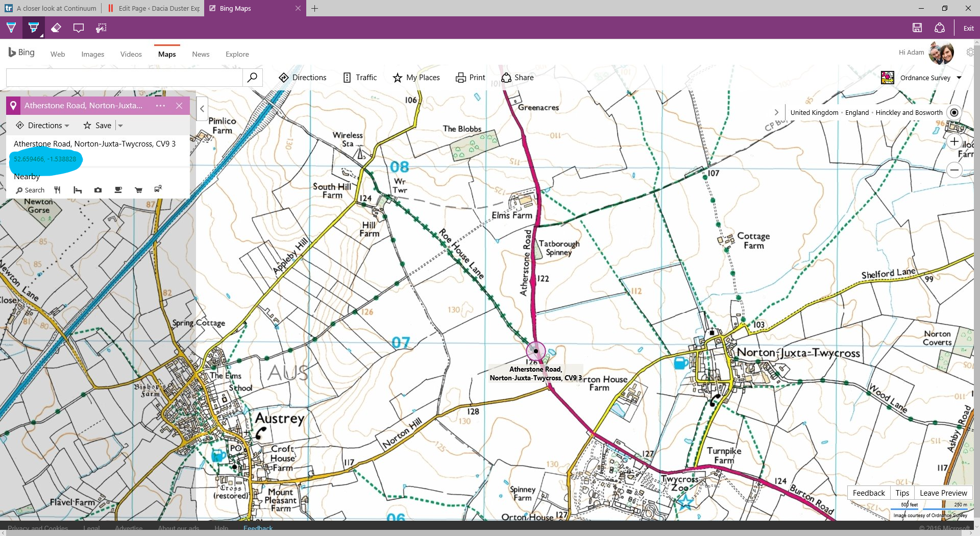The height and width of the screenshot is (536, 980).
Task: Open the Web search tab
Action: tap(58, 54)
